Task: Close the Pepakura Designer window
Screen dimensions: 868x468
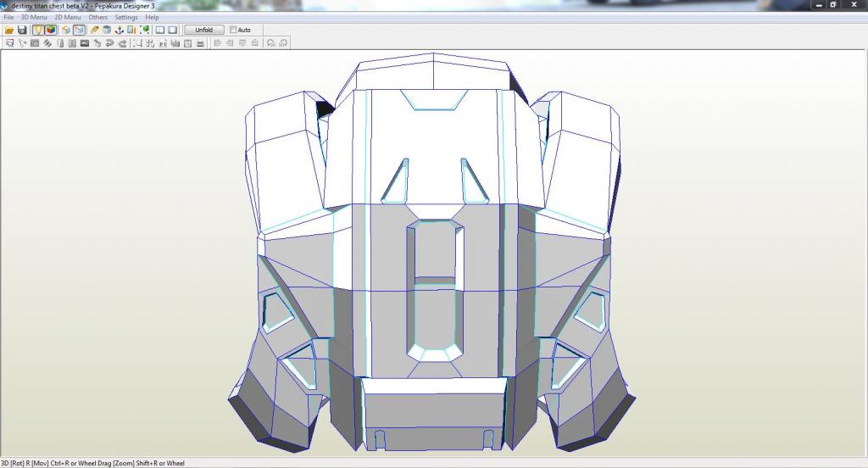Action: pyautogui.click(x=854, y=5)
